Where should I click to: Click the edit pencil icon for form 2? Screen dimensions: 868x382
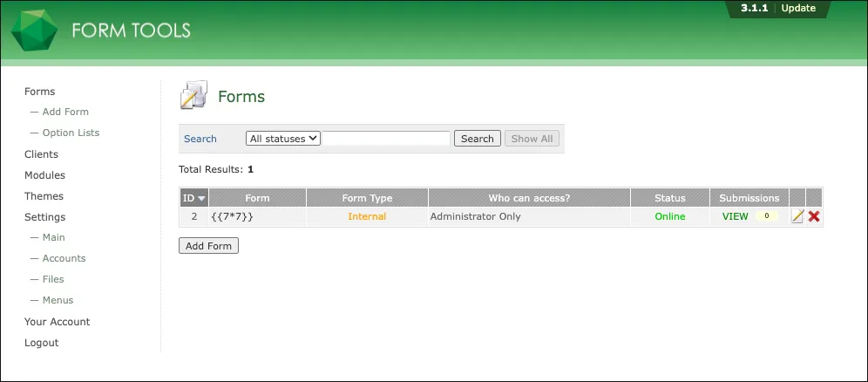point(797,216)
